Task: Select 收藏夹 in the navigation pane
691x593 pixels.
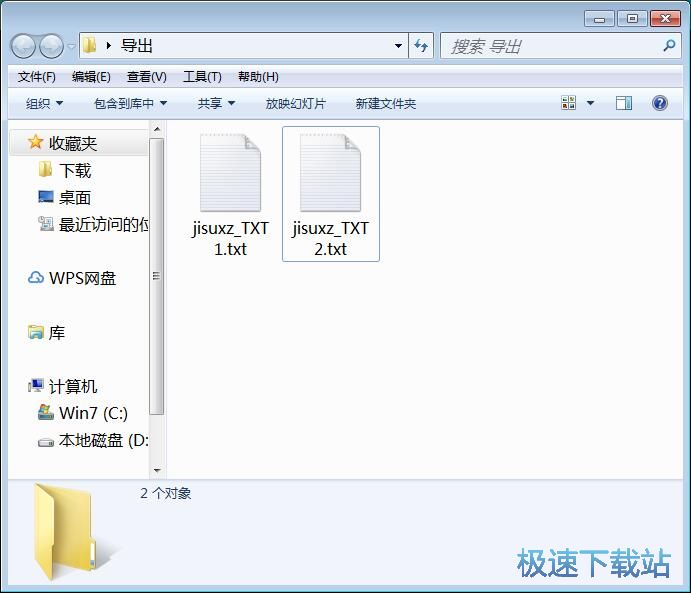Action: click(x=73, y=144)
